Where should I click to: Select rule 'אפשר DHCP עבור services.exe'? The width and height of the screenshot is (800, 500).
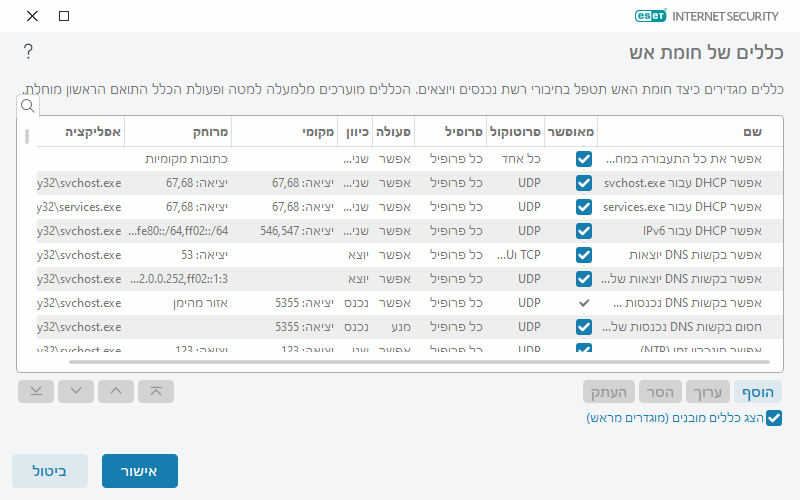[x=682, y=207]
